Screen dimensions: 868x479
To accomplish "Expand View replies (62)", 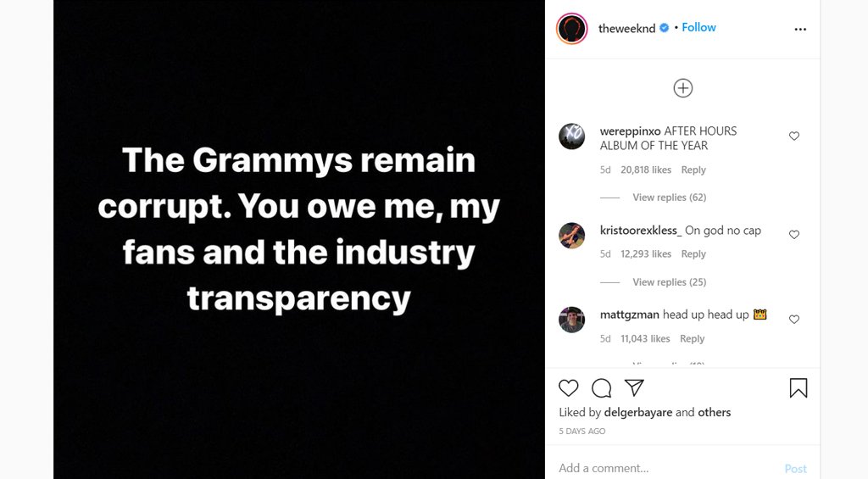I will [669, 198].
